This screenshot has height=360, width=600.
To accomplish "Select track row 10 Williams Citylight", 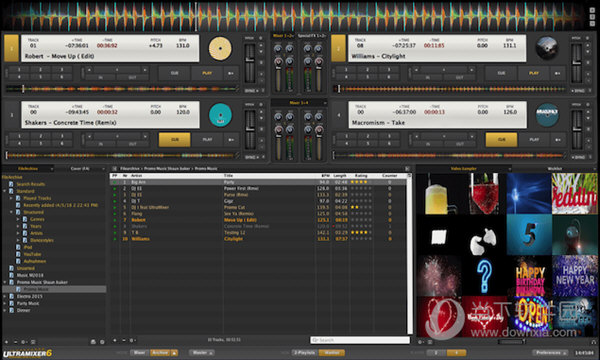I will coord(258,239).
